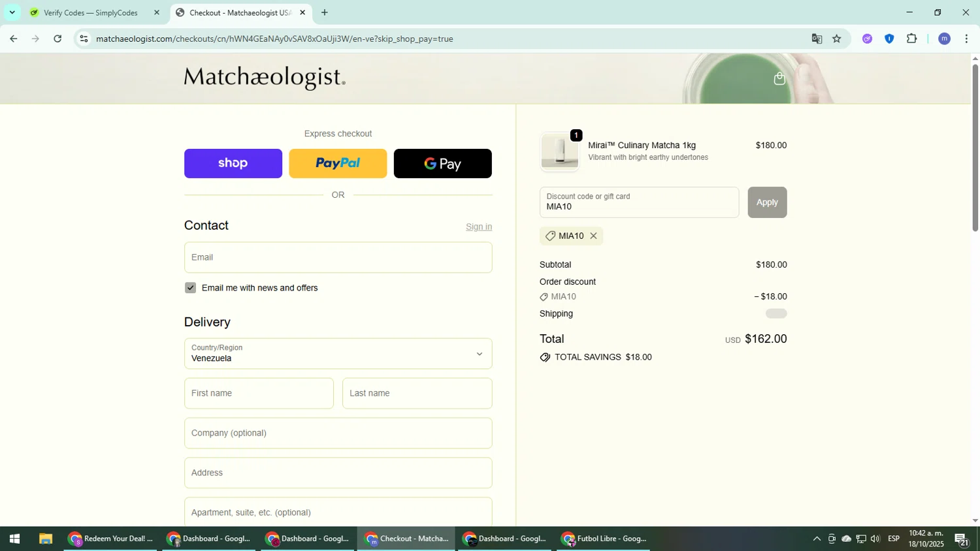Click the ESP language indicator
Viewport: 980px width, 551px height.
[894, 539]
